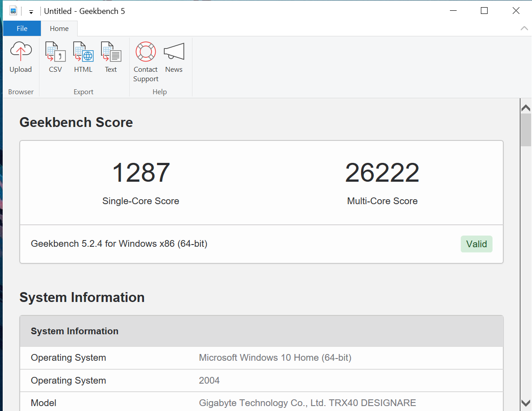Export results as HTML
This screenshot has width=532, height=411.
pyautogui.click(x=83, y=58)
